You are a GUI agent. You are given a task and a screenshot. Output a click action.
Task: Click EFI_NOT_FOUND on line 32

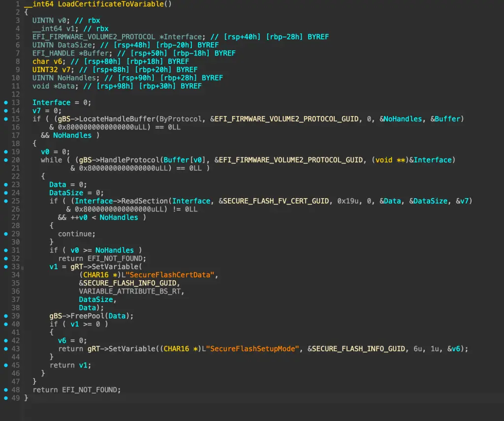point(116,259)
